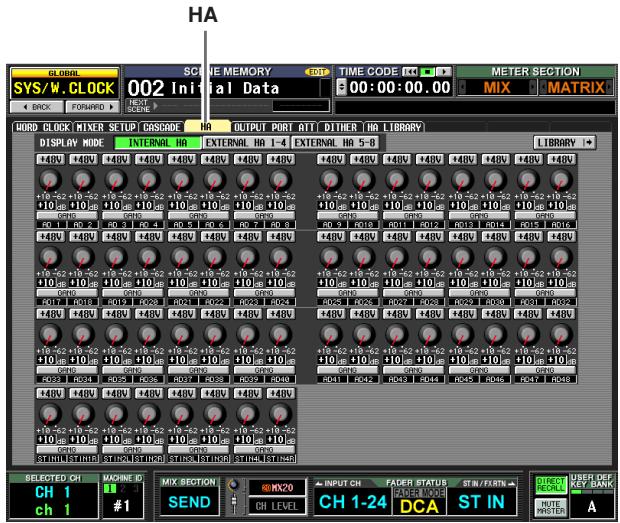620x523 pixels.
Task: Click the time code up/down stepper
Action: [341, 87]
